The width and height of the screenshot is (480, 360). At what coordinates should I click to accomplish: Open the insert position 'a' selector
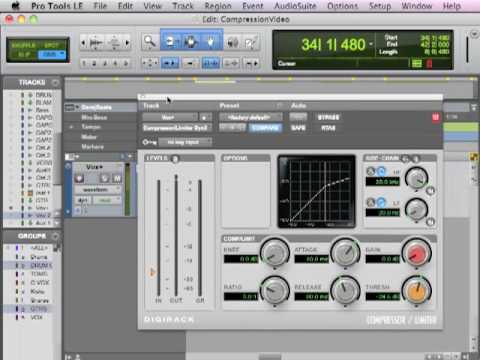(x=205, y=117)
